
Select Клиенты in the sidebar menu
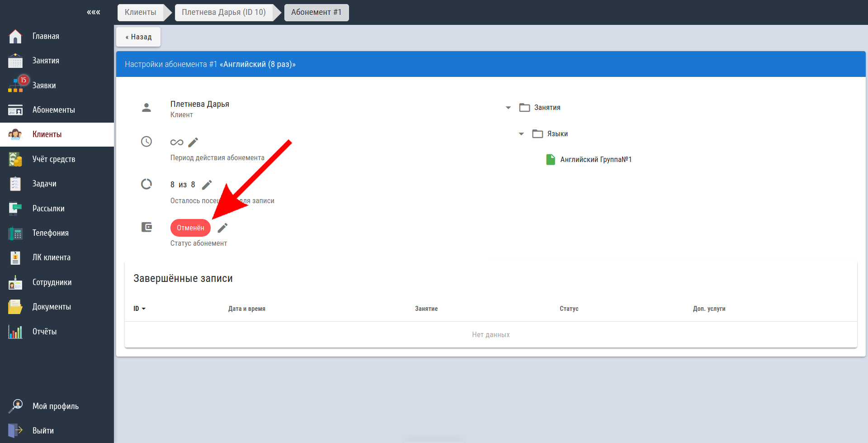[47, 134]
